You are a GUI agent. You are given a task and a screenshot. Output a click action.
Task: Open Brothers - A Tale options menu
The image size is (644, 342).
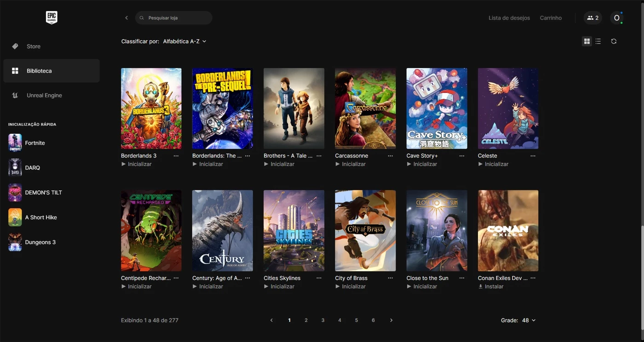click(x=319, y=156)
